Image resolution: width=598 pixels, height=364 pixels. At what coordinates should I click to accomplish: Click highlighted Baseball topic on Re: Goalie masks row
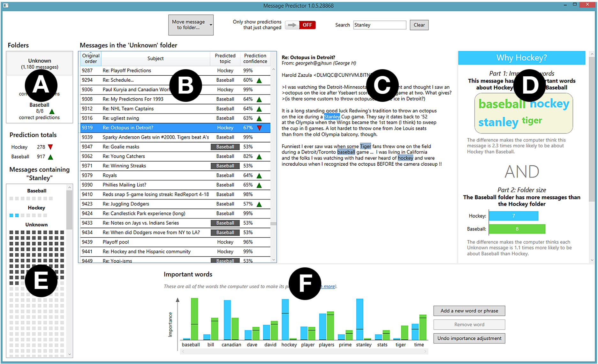[x=225, y=147]
